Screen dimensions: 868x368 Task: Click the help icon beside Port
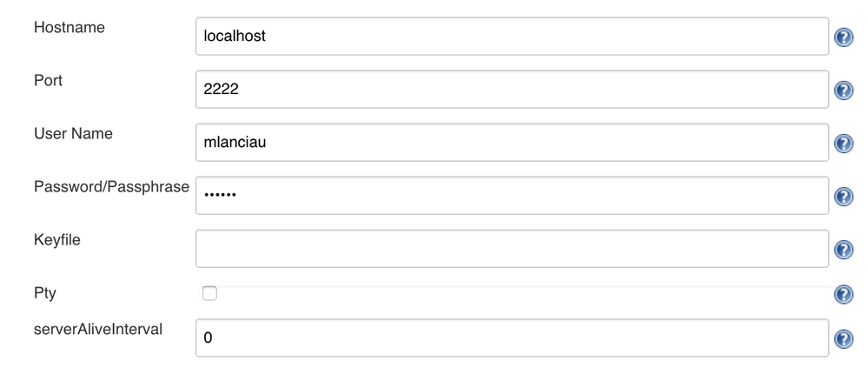(x=843, y=91)
